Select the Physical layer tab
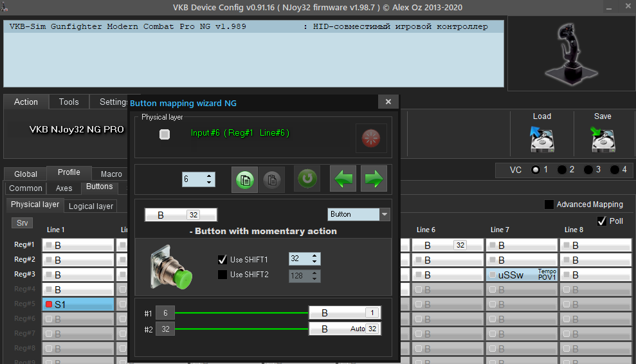Image resolution: width=636 pixels, height=364 pixels. 35,205
